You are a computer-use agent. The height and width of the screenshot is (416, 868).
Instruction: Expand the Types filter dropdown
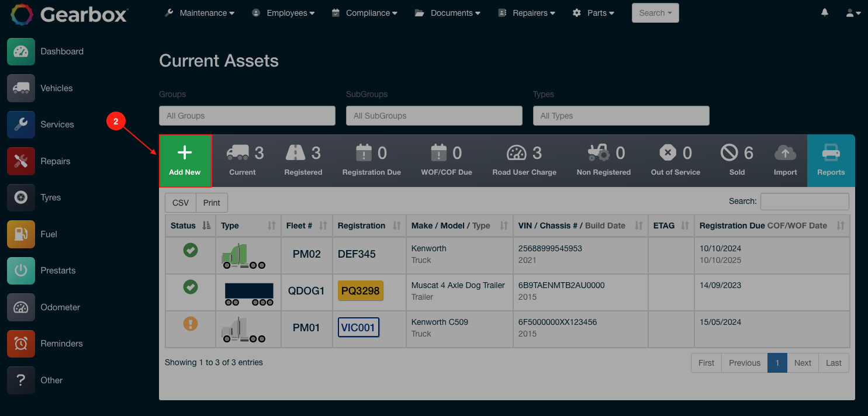pos(621,115)
